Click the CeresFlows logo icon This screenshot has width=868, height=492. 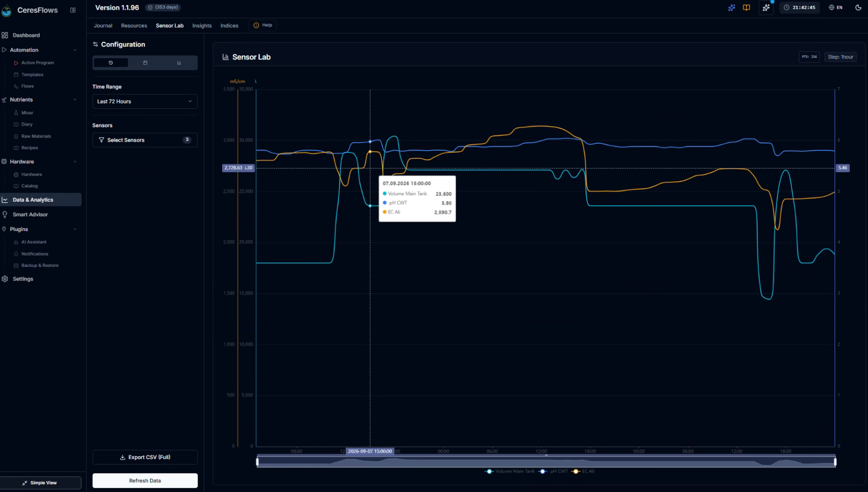coord(6,10)
